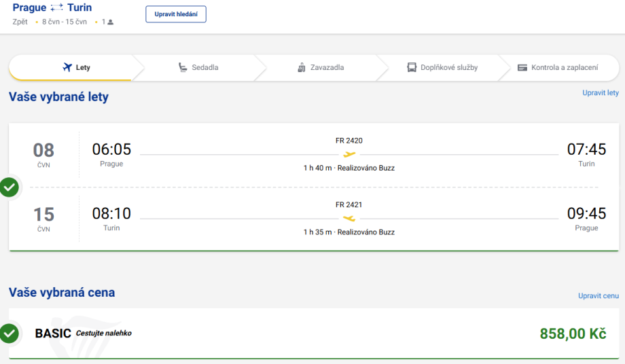625x364 pixels.
Task: Click the bus icon for Doplňkové služby
Action: 412,67
